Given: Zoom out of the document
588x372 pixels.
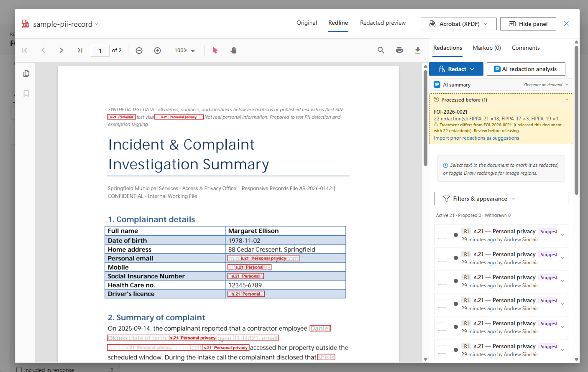Looking at the screenshot, I should pyautogui.click(x=139, y=51).
